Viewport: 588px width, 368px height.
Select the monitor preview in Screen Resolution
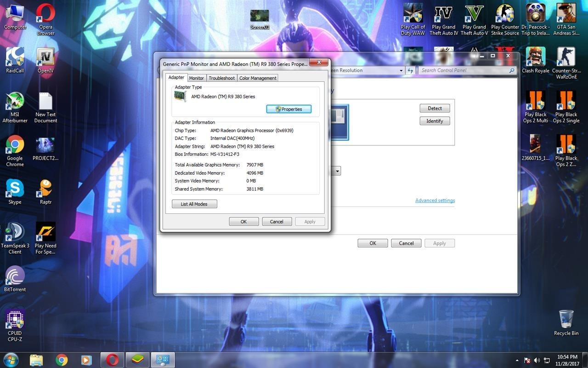click(339, 122)
